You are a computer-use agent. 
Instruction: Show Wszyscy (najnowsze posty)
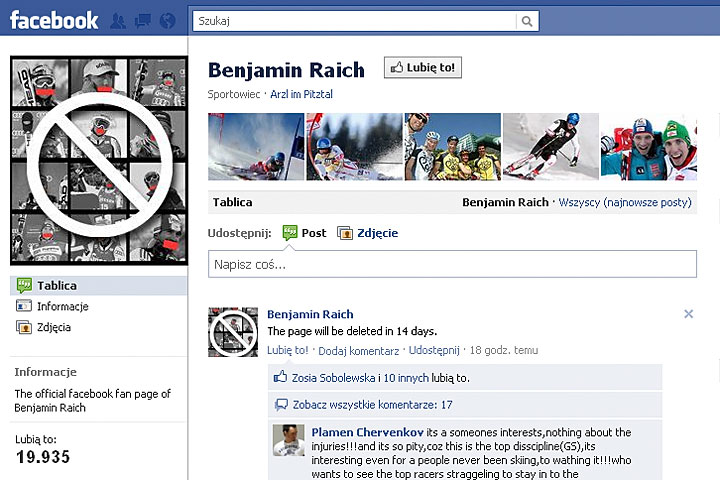(625, 202)
